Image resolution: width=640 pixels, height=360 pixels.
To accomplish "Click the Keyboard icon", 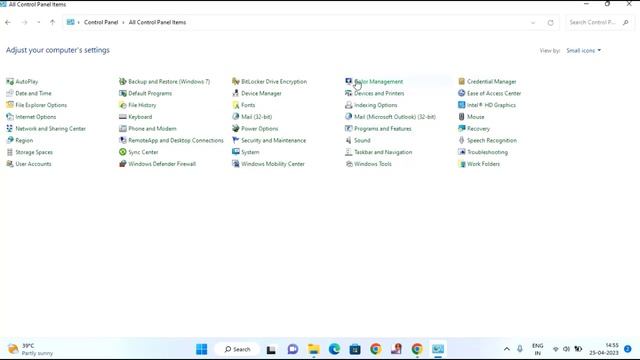I will [x=122, y=117].
